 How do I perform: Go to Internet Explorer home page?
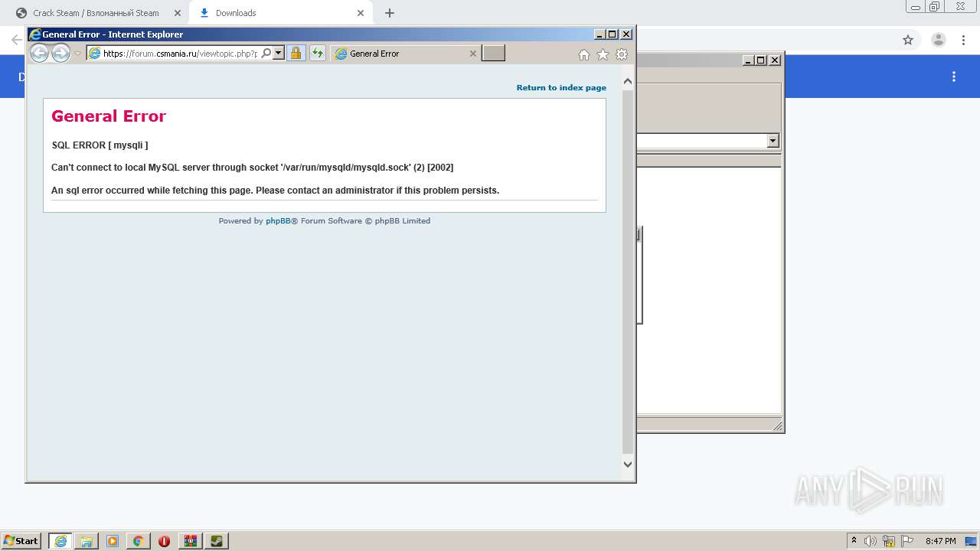point(584,54)
